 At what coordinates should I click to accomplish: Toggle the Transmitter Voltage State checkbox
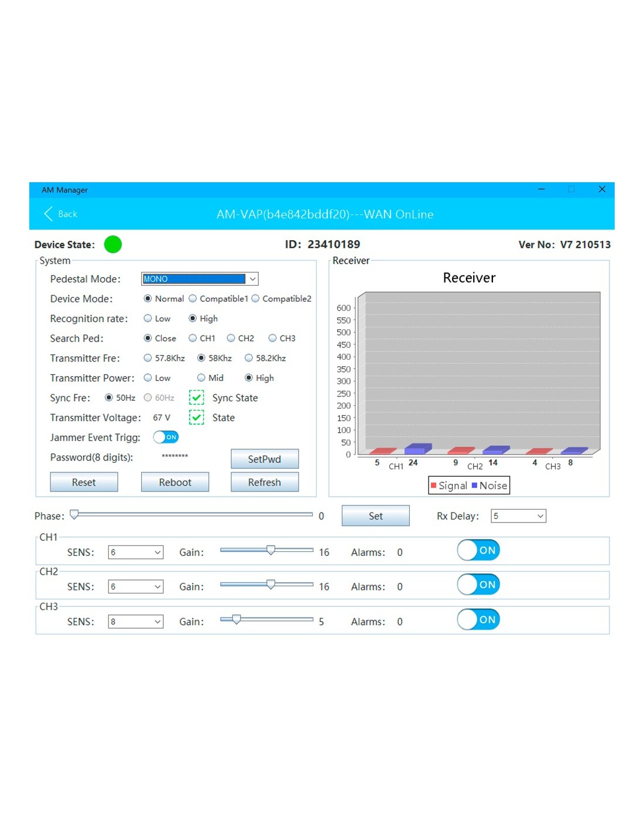pyautogui.click(x=197, y=418)
